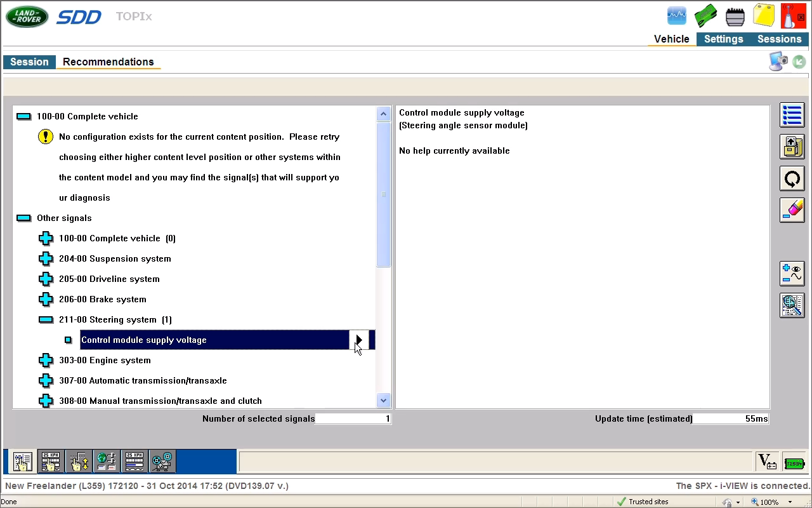Click the red wireless connection status icon
Screen dimensions: 812x508
[x=793, y=16]
